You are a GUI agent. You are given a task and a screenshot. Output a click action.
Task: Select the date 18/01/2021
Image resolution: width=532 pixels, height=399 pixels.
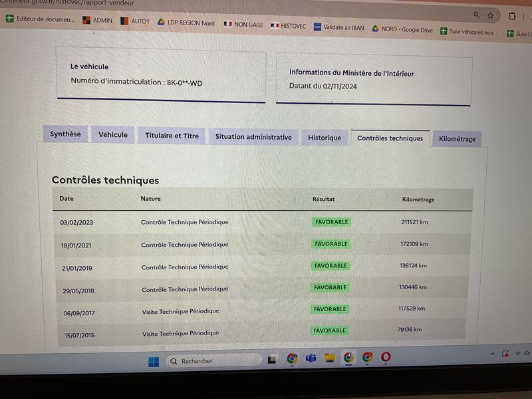[76, 245]
